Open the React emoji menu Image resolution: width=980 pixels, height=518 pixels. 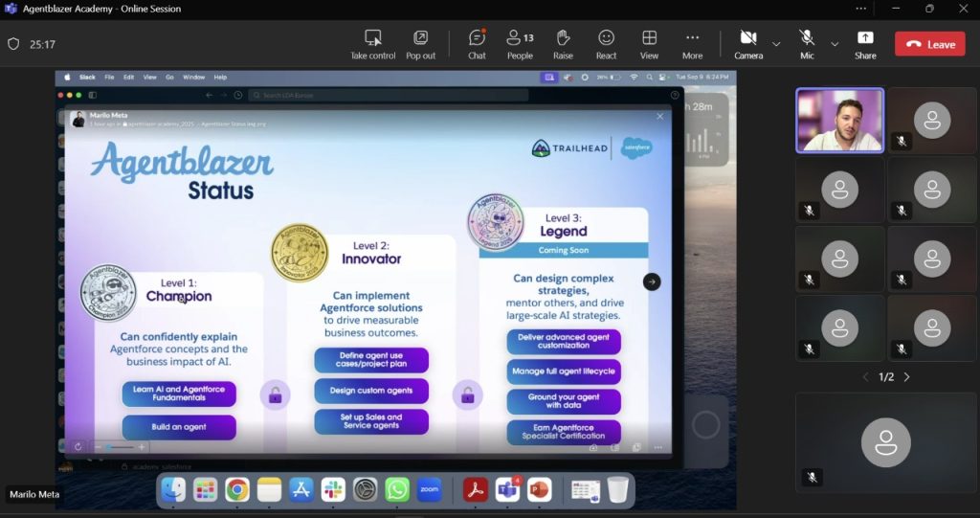[x=606, y=43]
